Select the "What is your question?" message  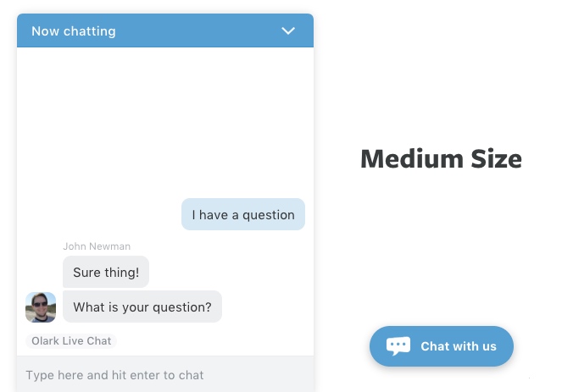click(142, 306)
